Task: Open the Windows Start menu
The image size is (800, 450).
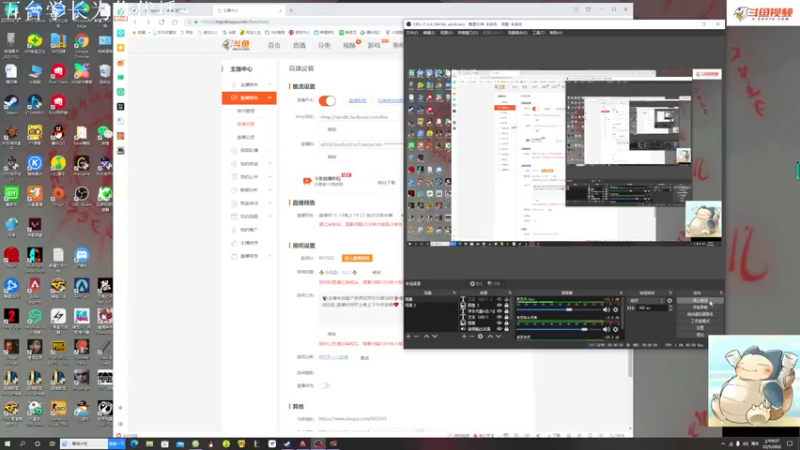Action: [x=7, y=444]
